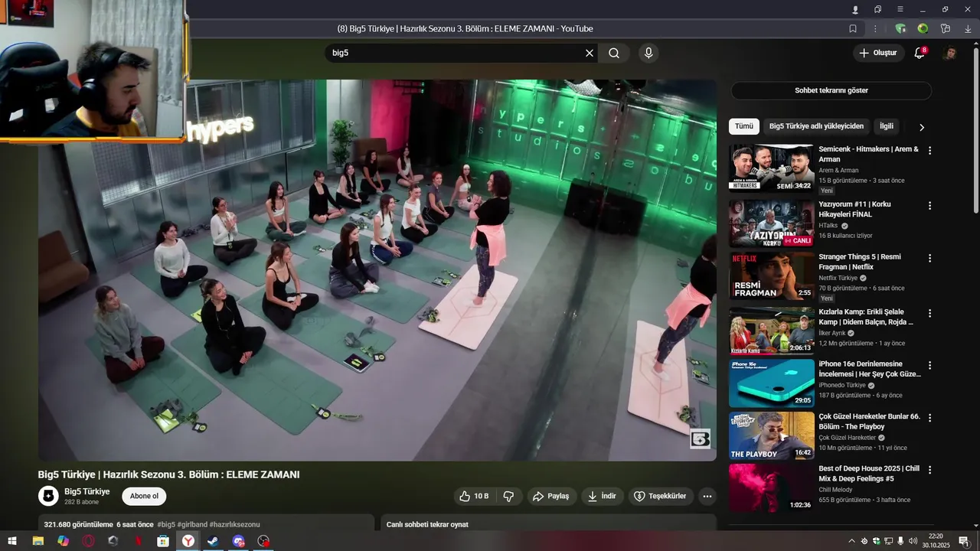Dislike the video
This screenshot has height=551, width=980.
click(x=508, y=496)
